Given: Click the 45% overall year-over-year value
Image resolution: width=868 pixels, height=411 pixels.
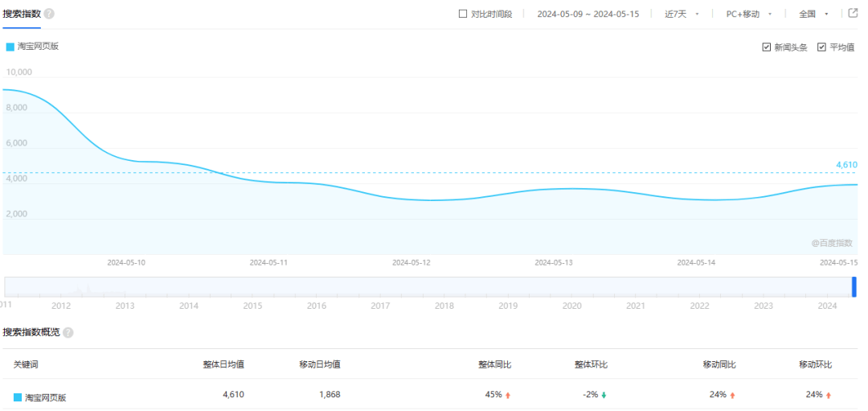Looking at the screenshot, I should [494, 394].
